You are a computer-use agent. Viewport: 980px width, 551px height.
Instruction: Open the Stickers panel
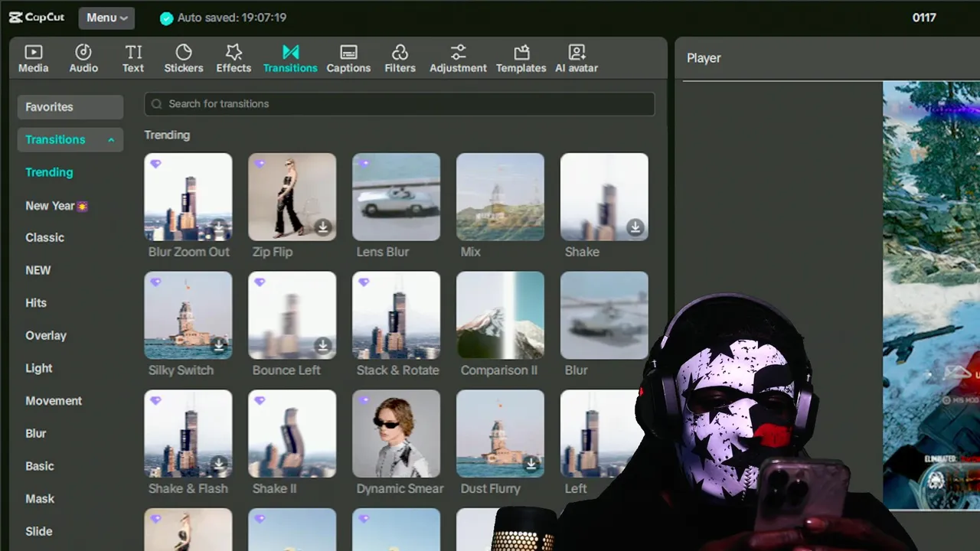[x=184, y=59]
